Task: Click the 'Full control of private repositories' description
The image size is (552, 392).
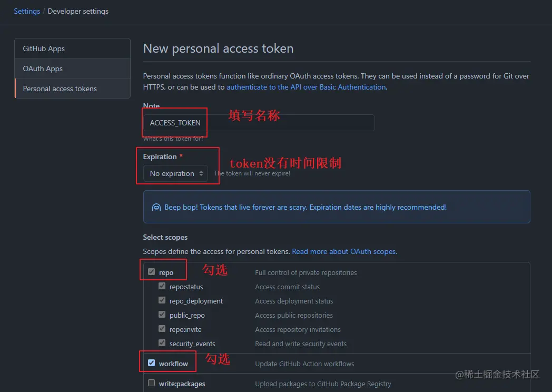Action: [306, 272]
